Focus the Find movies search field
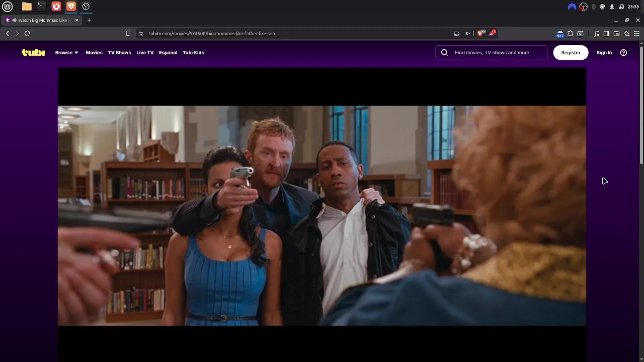 point(492,52)
